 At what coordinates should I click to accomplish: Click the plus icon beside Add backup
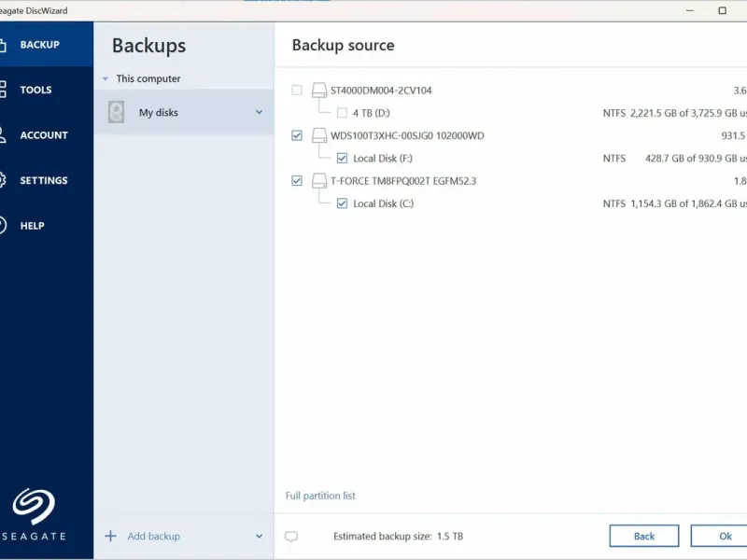pyautogui.click(x=110, y=536)
